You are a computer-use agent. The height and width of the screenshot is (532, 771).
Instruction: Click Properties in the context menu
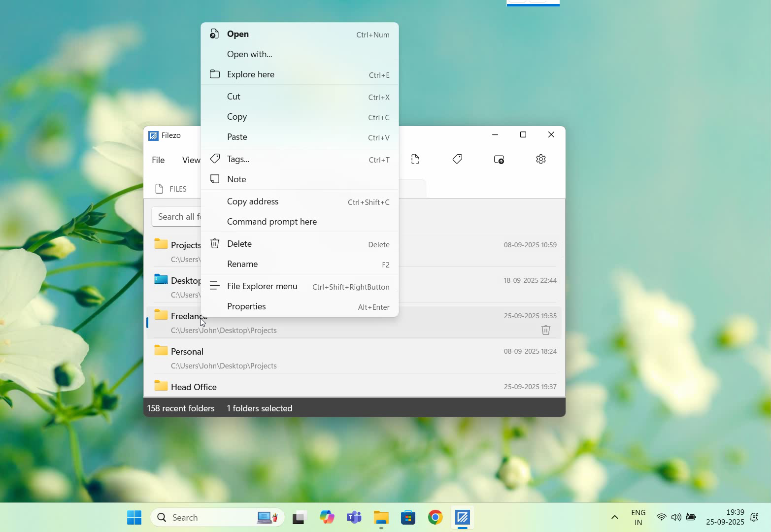click(x=246, y=306)
